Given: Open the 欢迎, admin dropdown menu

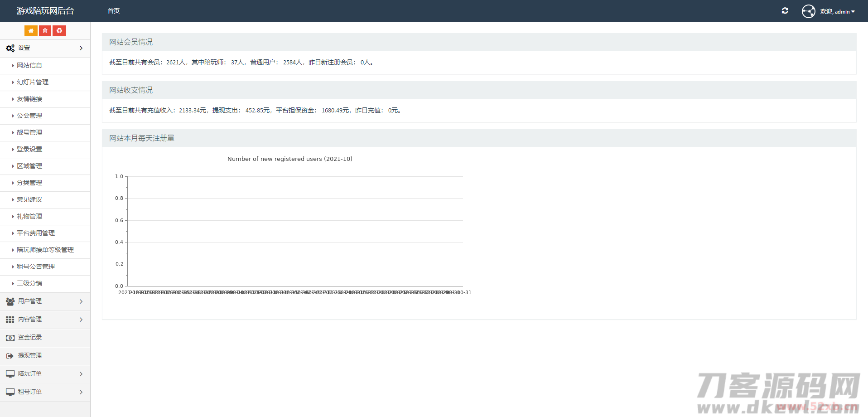Looking at the screenshot, I should [x=838, y=12].
